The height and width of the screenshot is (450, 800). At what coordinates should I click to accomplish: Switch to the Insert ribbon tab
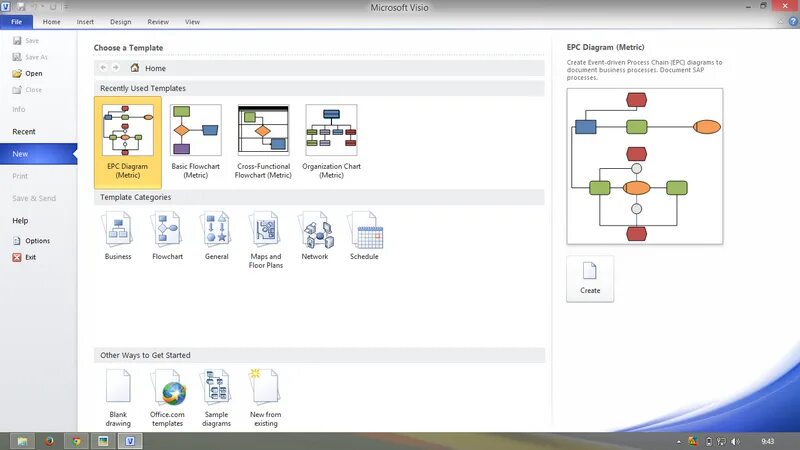click(85, 22)
